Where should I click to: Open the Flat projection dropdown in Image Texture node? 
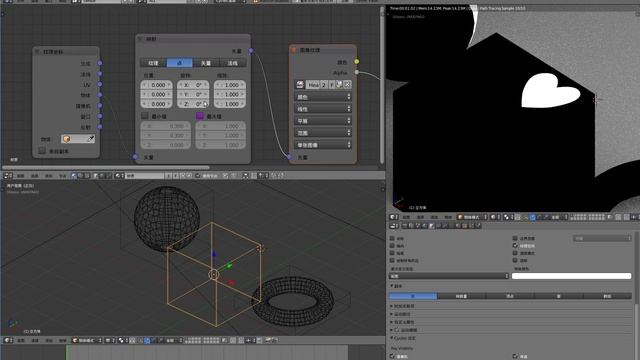[322, 121]
